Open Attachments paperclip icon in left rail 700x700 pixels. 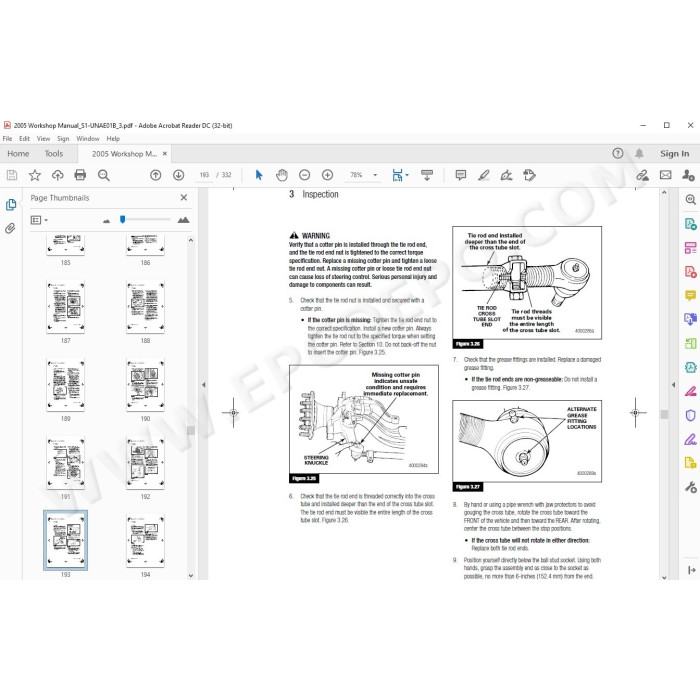[10, 229]
